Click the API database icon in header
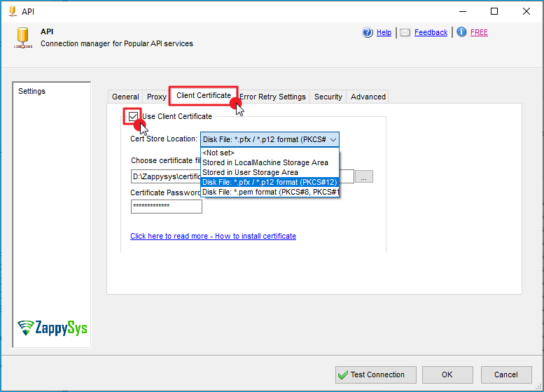Screen dimensions: 544x392 click(23, 37)
